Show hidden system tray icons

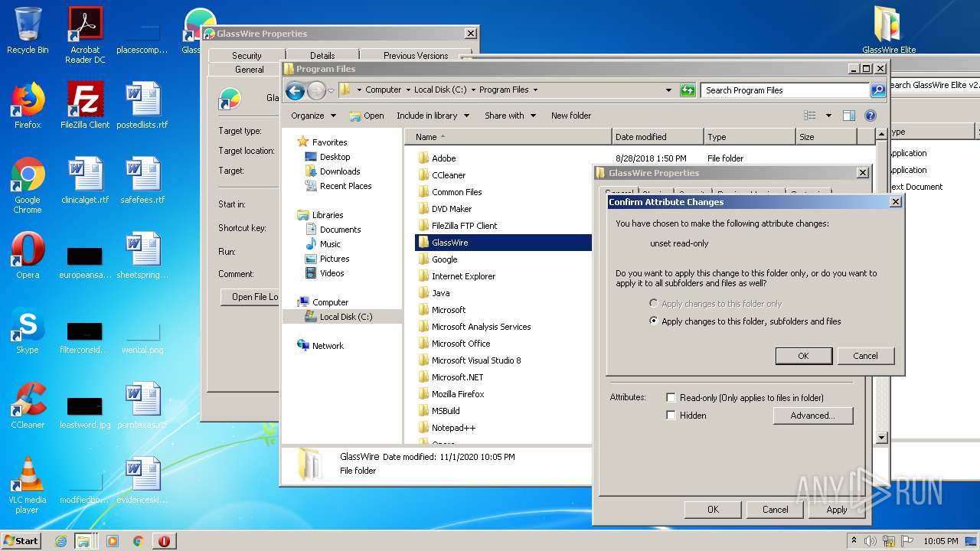click(x=854, y=541)
